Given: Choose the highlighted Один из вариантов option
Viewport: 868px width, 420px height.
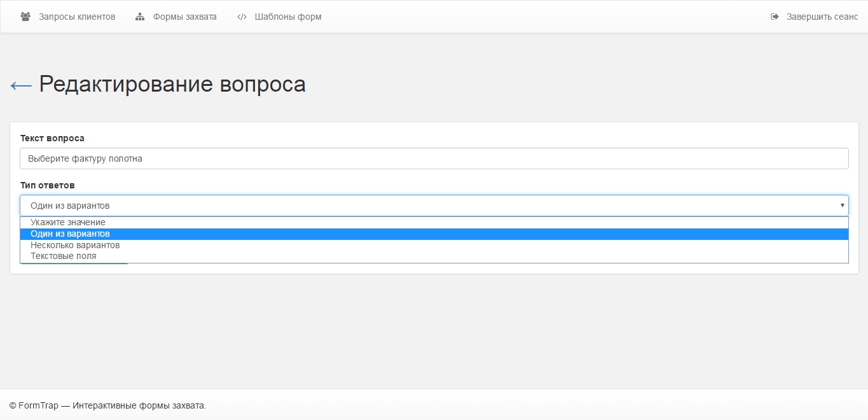Looking at the screenshot, I should 70,234.
